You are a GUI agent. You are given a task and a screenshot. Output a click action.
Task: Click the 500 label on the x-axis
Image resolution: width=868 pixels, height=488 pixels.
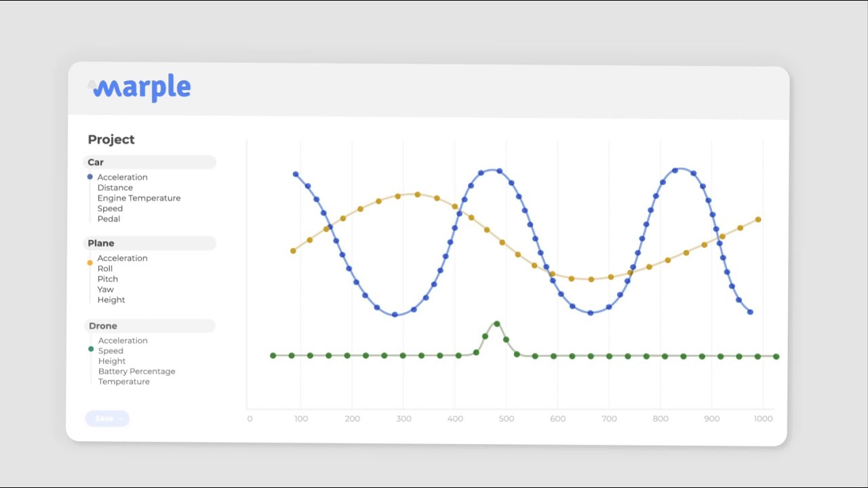[x=506, y=419]
